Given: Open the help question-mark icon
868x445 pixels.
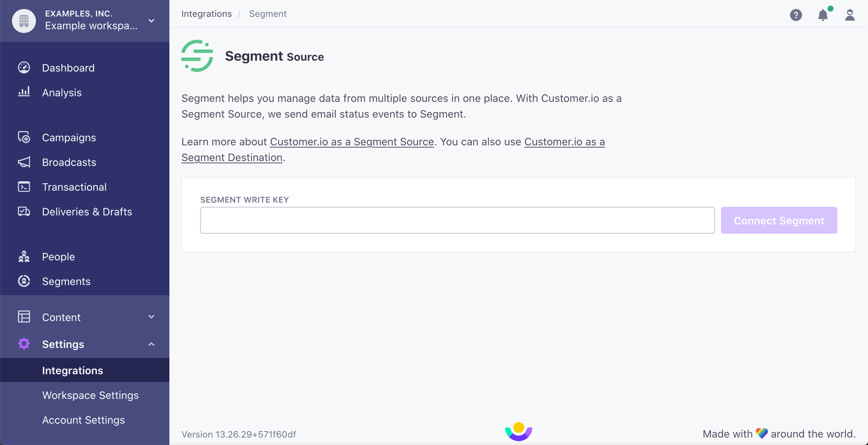Looking at the screenshot, I should pos(796,15).
